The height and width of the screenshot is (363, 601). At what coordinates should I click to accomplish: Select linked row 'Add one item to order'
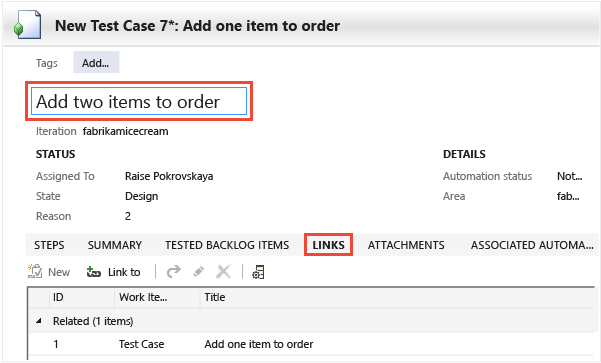pos(312,344)
